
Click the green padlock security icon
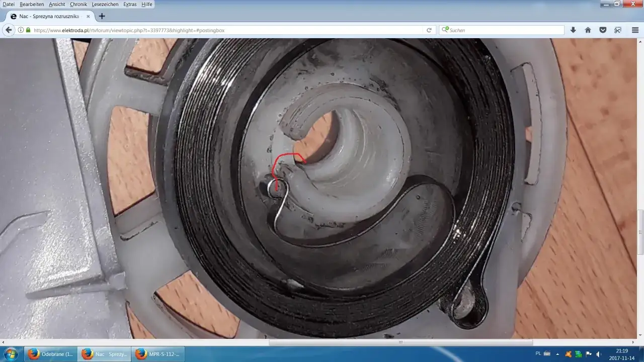tap(28, 30)
